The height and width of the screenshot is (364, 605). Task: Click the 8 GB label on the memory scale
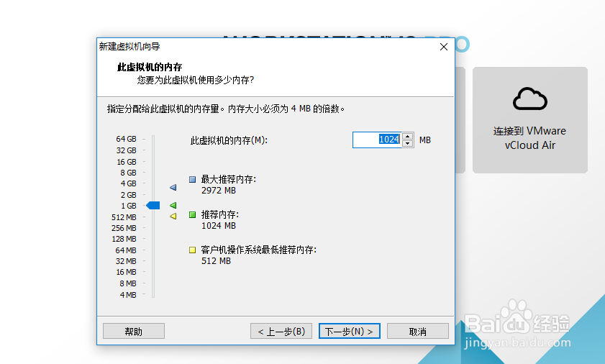tap(128, 173)
